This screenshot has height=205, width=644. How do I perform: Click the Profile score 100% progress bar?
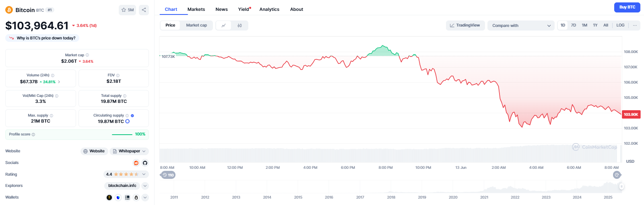pos(122,134)
